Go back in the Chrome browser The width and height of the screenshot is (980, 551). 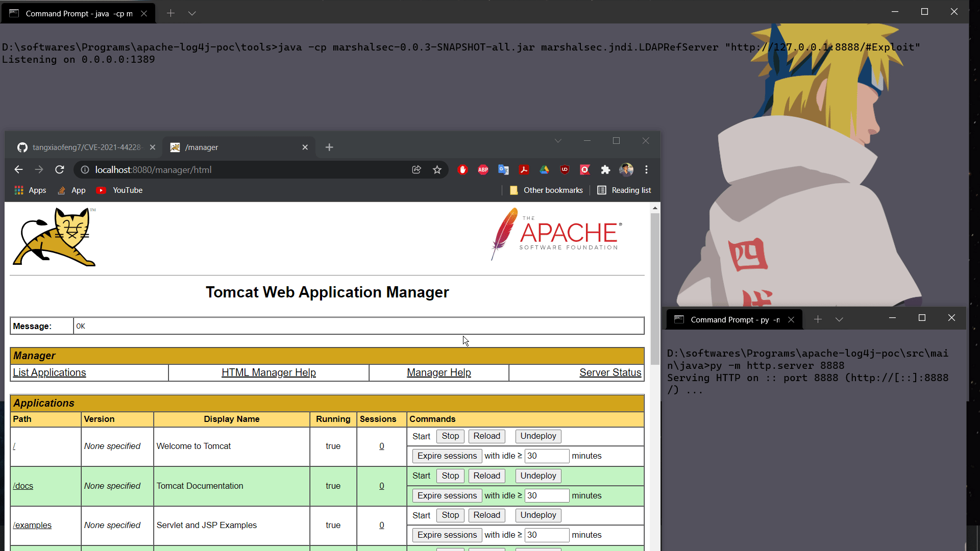click(19, 169)
